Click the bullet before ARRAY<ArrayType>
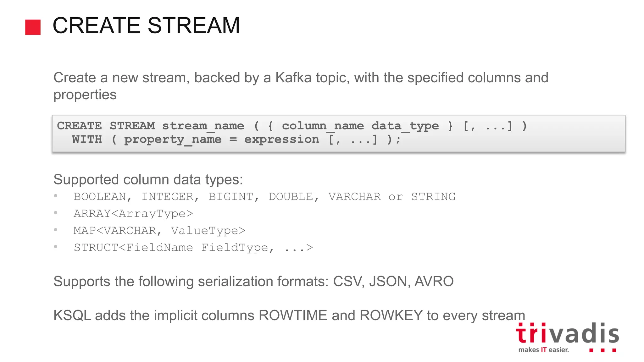644x362 pixels. point(56,213)
